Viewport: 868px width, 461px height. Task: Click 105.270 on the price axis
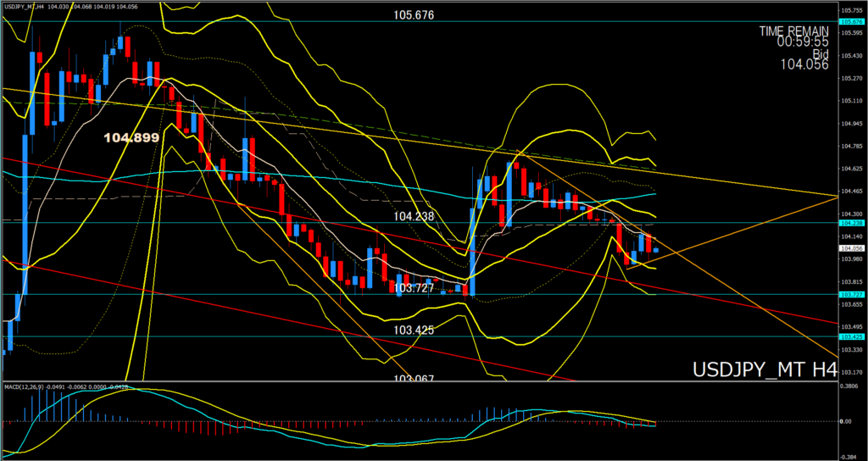(850, 78)
